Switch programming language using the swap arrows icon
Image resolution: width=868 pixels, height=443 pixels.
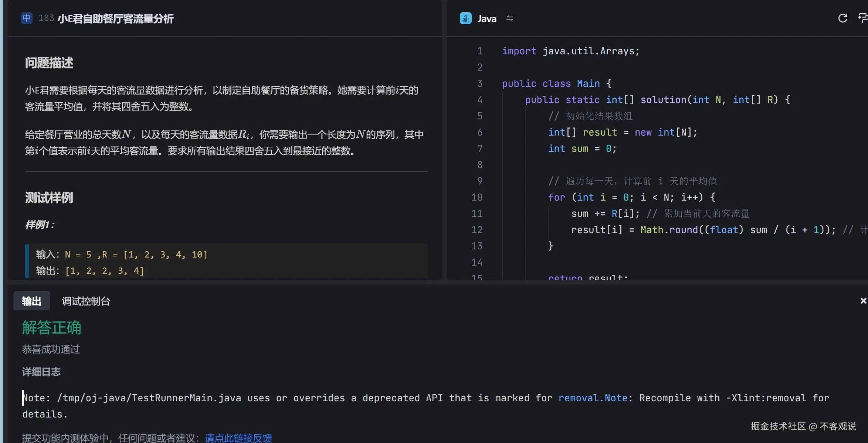click(x=510, y=18)
